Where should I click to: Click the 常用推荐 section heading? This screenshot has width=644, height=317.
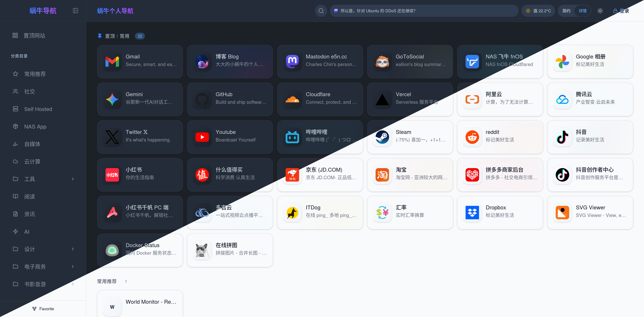coord(107,281)
